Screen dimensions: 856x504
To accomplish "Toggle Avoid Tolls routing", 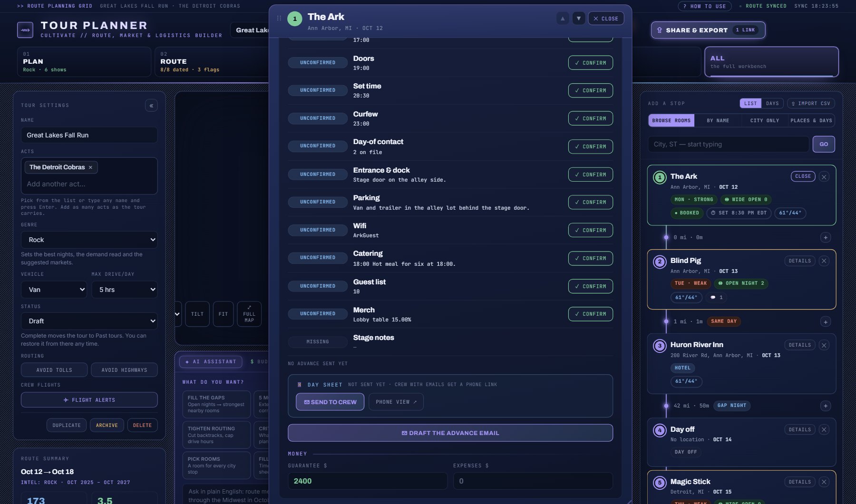I will (54, 370).
